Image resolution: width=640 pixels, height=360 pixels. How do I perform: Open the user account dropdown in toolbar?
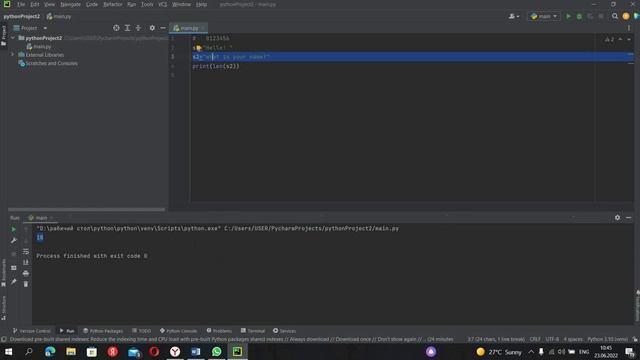[514, 16]
